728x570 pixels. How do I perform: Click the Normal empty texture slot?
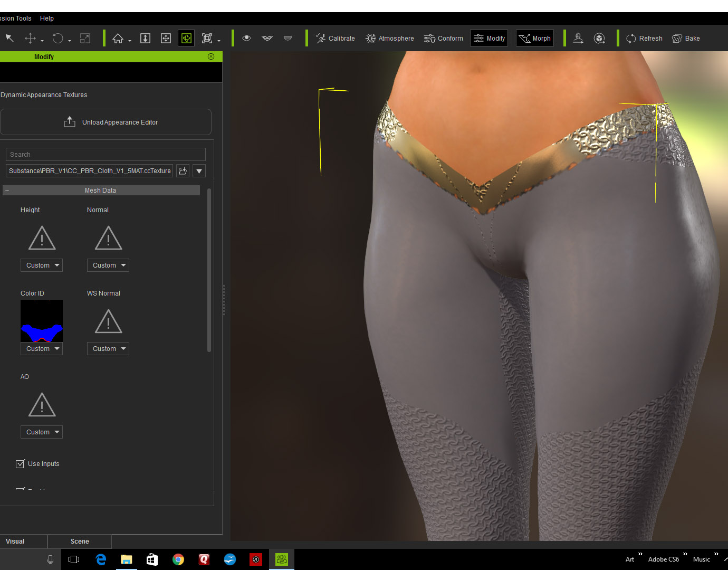click(x=108, y=238)
